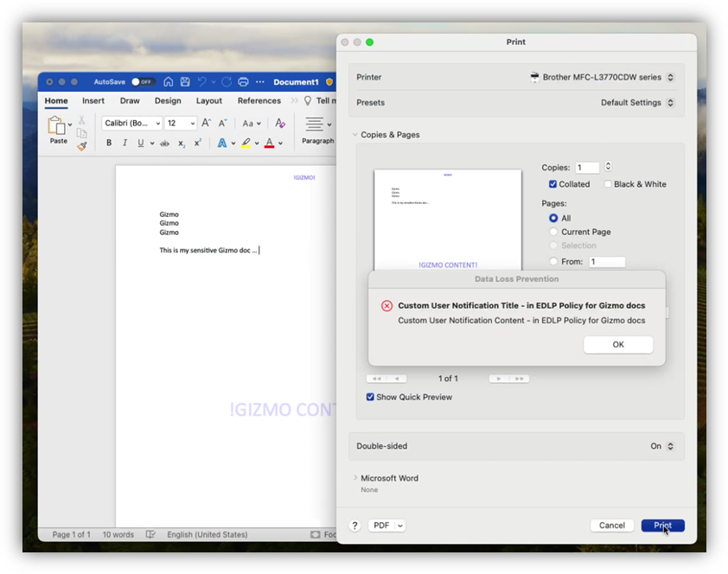Click the text highlight color yellow pen
728x574 pixels.
(246, 143)
